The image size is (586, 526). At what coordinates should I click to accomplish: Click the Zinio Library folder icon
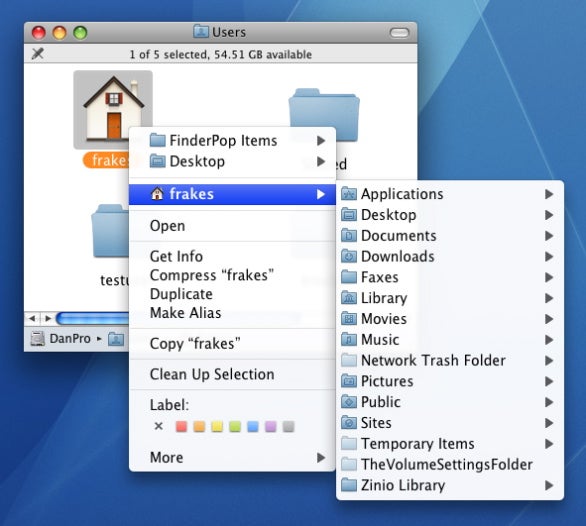(349, 485)
